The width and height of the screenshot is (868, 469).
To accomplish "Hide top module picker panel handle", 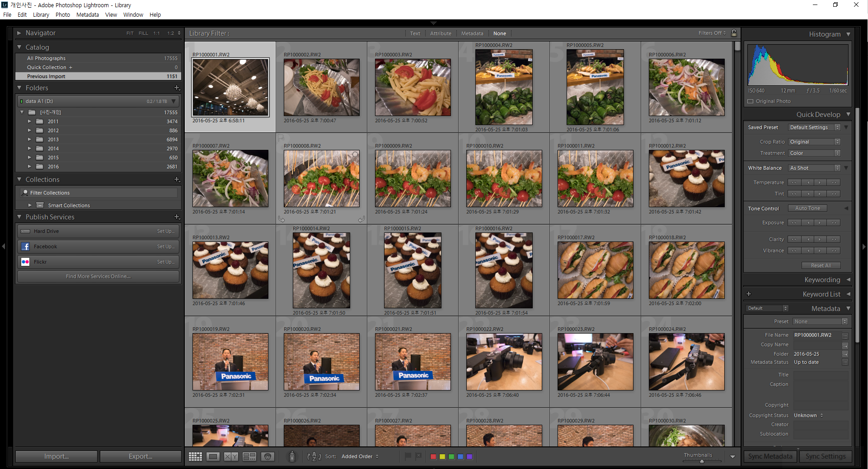I will point(434,23).
